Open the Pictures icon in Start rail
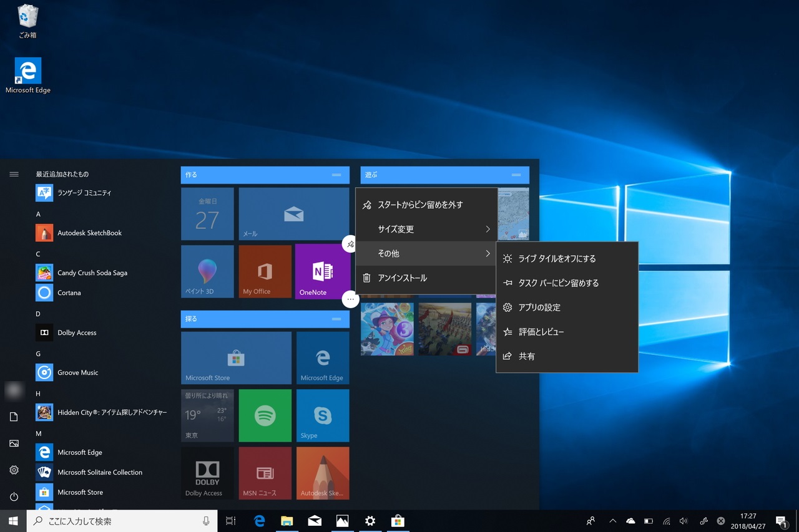The width and height of the screenshot is (799, 532). pyautogui.click(x=14, y=443)
